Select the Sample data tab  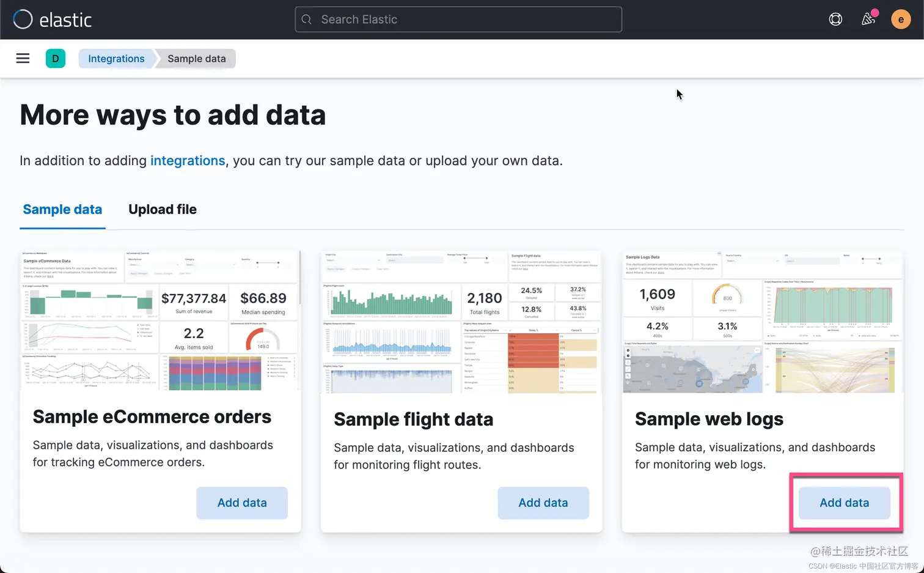pos(62,209)
